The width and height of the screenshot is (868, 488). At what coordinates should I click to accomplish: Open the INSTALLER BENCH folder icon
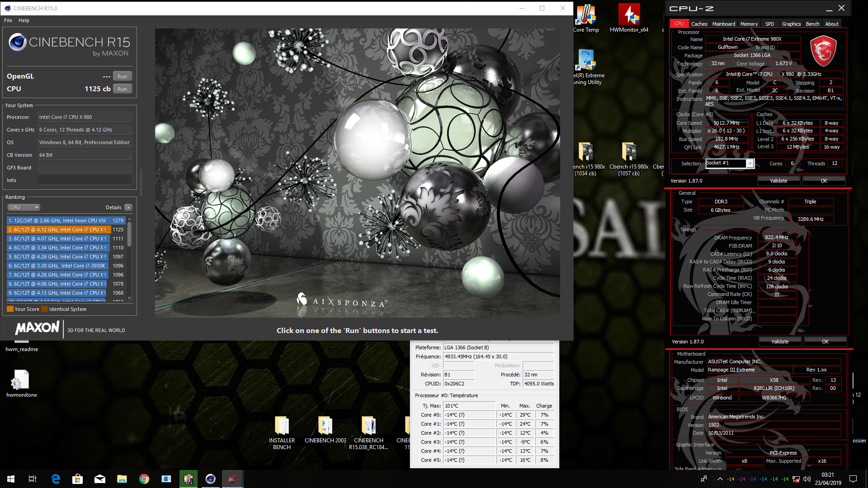click(282, 432)
